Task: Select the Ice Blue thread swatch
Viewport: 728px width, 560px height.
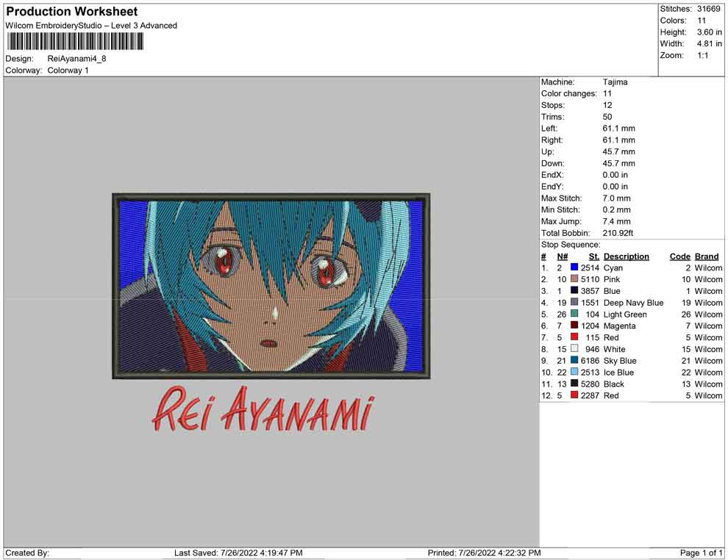Action: [574, 373]
